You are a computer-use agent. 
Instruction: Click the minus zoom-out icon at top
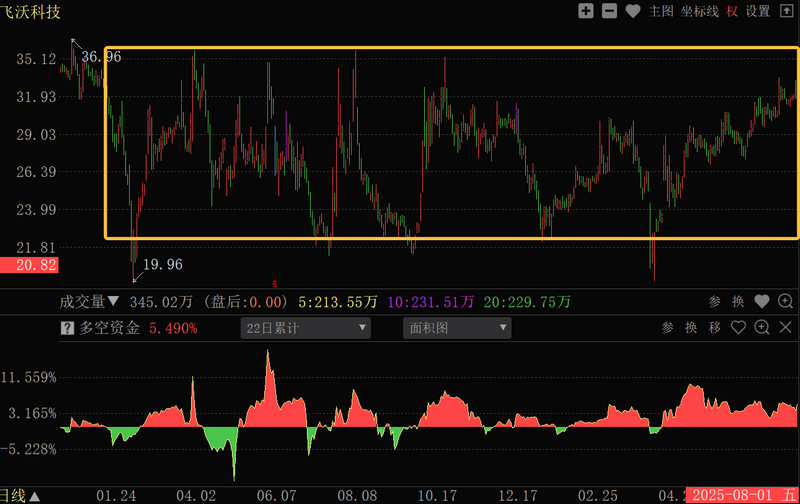[x=609, y=11]
